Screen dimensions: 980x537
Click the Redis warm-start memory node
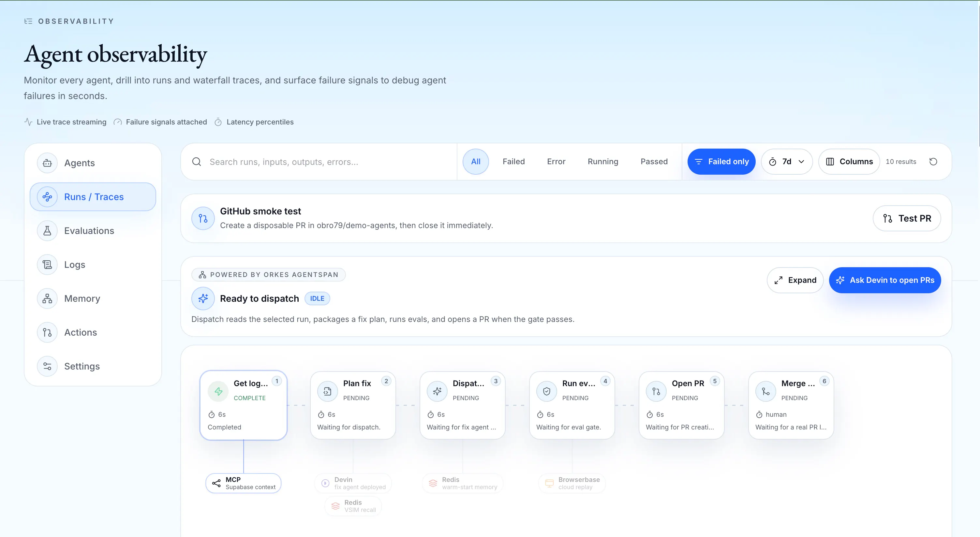pyautogui.click(x=463, y=483)
